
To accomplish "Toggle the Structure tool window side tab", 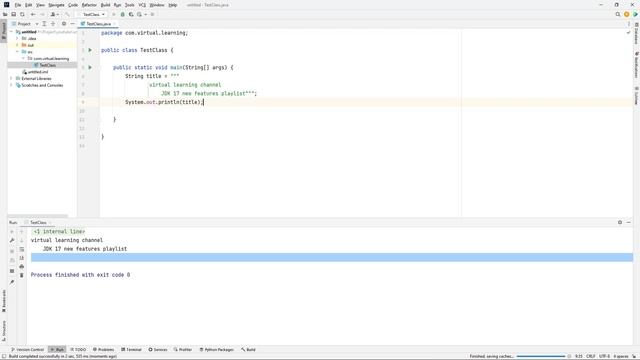I will (4, 331).
